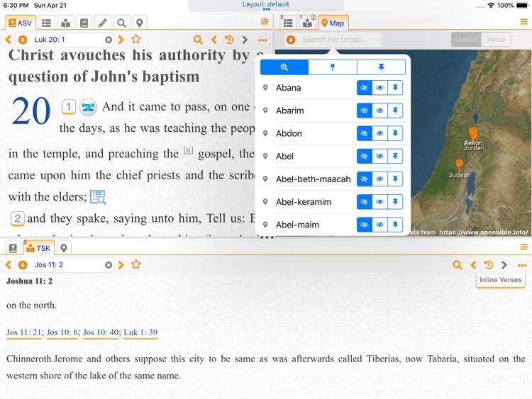Open the list tab in the Map pane
Screen dimensions: 532x399
(x=288, y=23)
